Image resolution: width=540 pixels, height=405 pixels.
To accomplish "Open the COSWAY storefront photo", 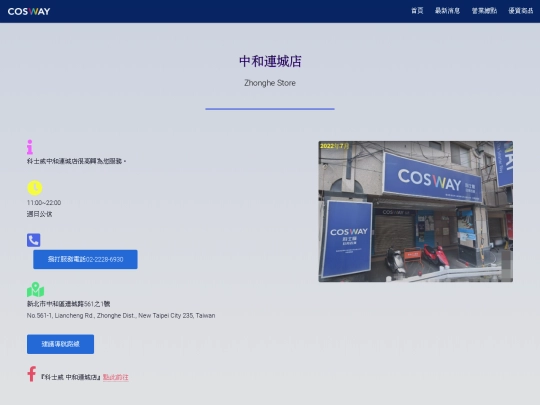I will coord(416,211).
